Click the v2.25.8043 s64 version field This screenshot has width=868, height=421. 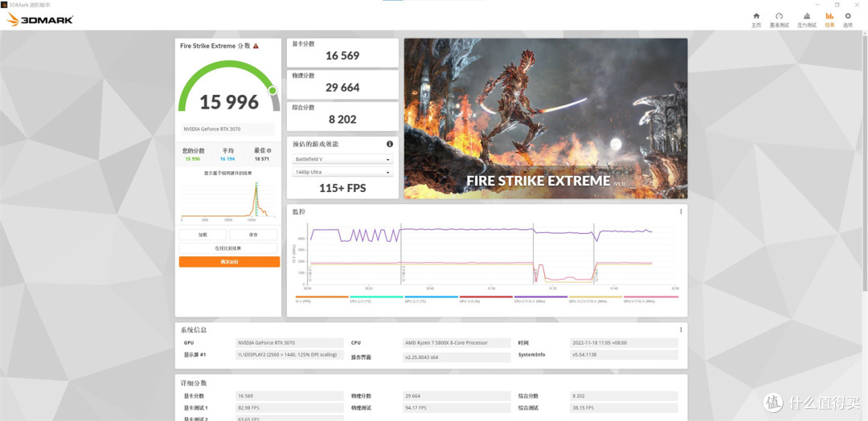(457, 358)
